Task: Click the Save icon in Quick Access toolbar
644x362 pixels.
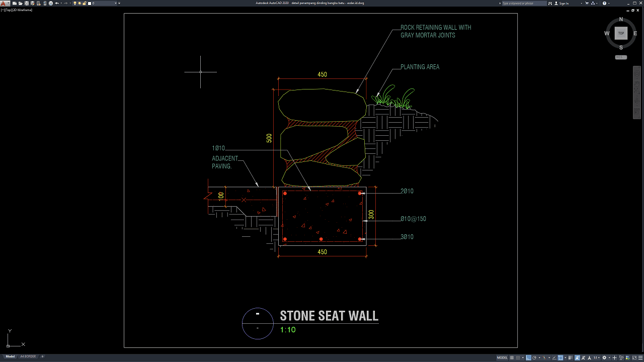Action: (x=27, y=3)
